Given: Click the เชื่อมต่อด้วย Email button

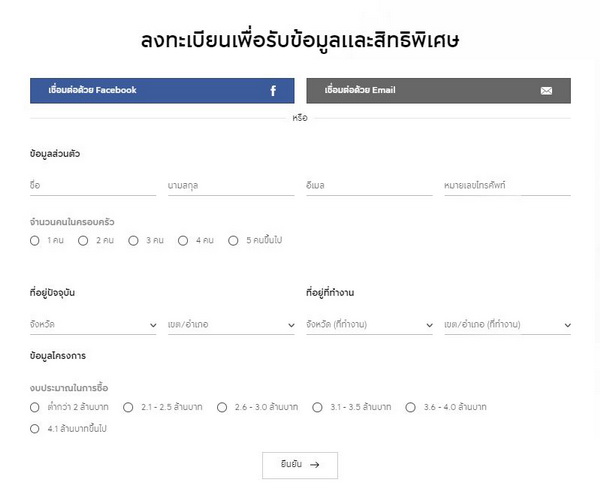Looking at the screenshot, I should click(x=438, y=91).
